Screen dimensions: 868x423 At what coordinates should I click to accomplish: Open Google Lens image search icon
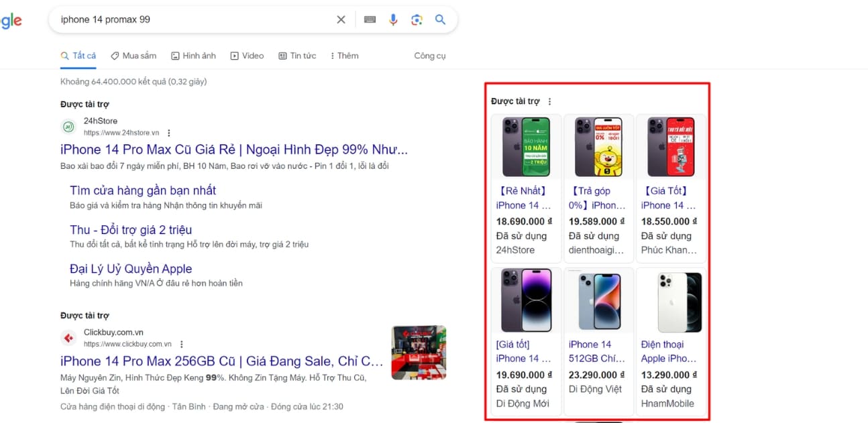tap(417, 19)
